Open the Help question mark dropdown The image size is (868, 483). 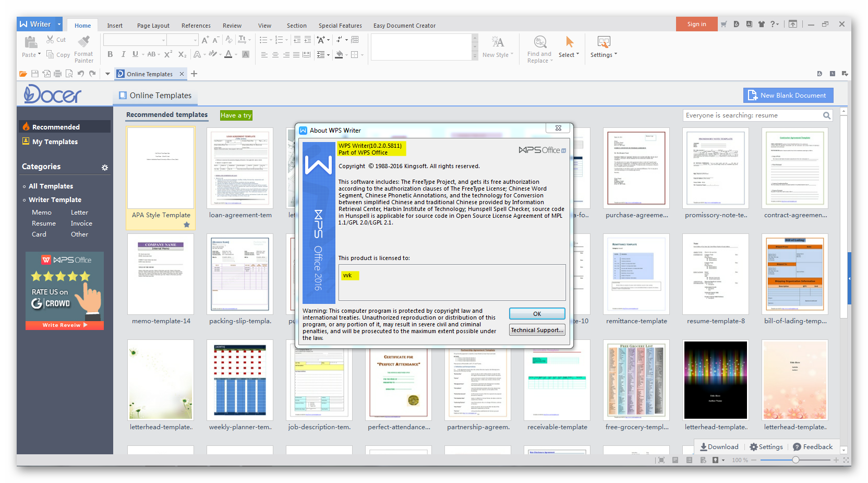[x=775, y=24]
